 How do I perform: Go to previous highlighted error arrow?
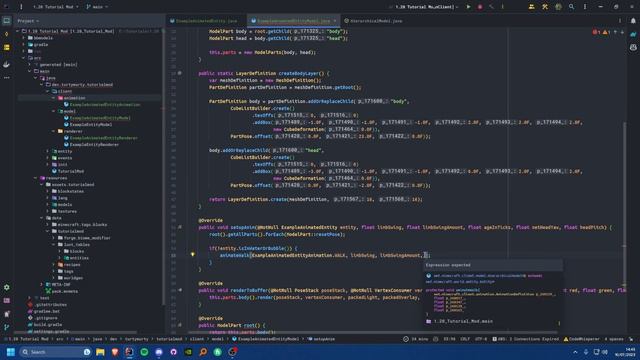[x=616, y=32]
